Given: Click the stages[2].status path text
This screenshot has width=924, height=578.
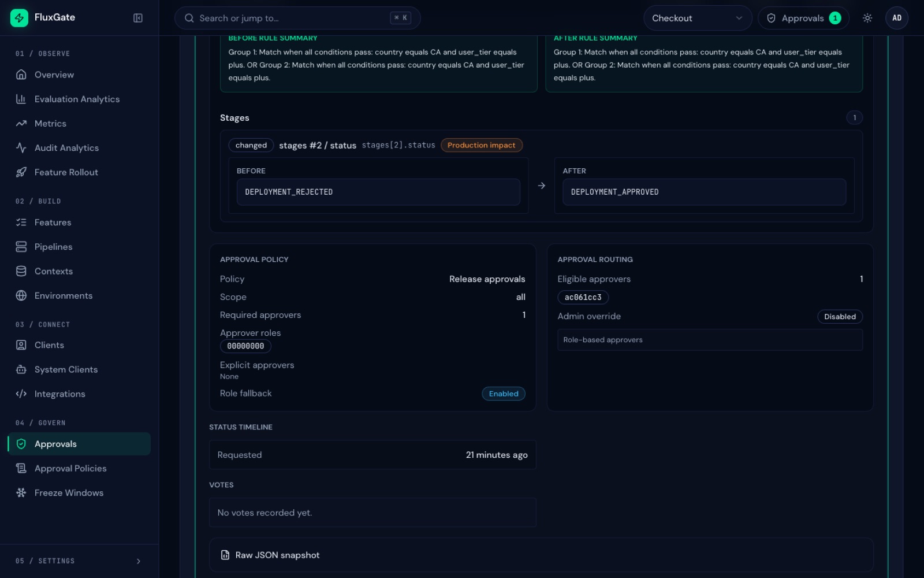Looking at the screenshot, I should click(x=398, y=145).
